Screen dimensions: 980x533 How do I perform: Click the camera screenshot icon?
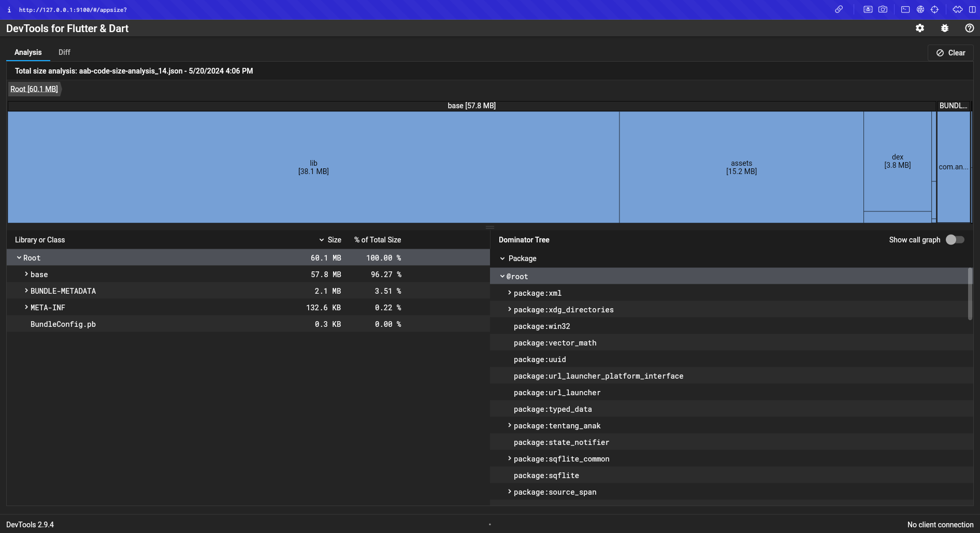click(x=883, y=9)
